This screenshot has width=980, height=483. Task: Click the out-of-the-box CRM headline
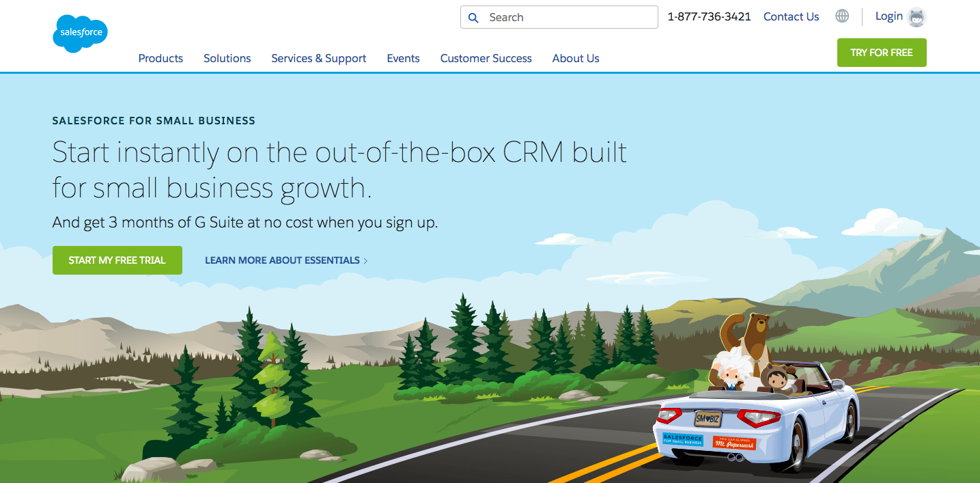click(339, 169)
